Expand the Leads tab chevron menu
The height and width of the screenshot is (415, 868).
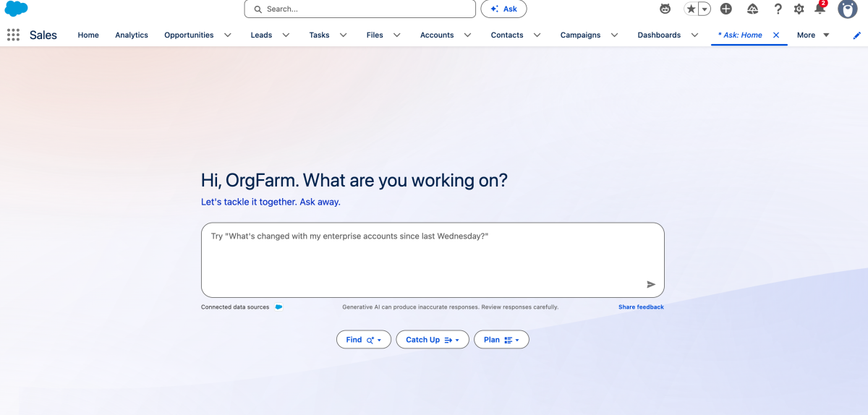tap(286, 35)
